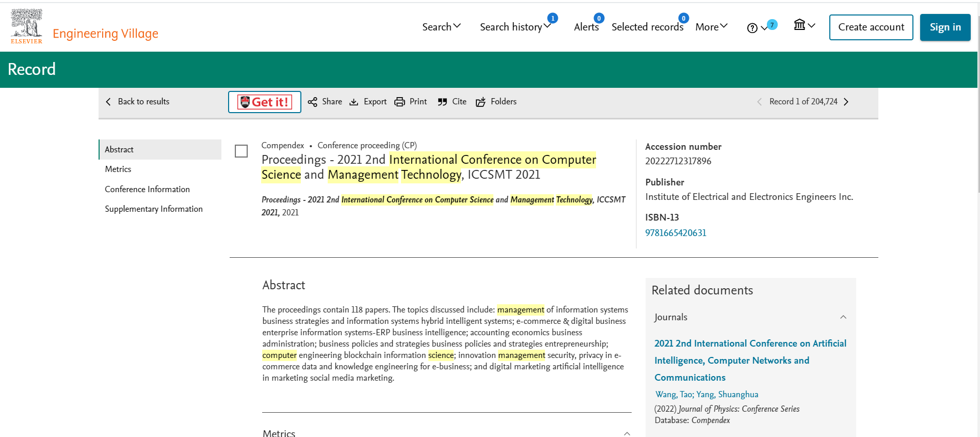Check the record selection checkbox
The height and width of the screenshot is (437, 980).
pos(241,151)
